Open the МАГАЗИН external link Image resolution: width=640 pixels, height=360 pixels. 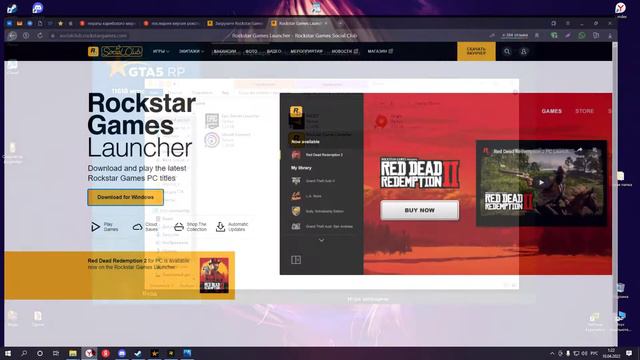(380, 51)
